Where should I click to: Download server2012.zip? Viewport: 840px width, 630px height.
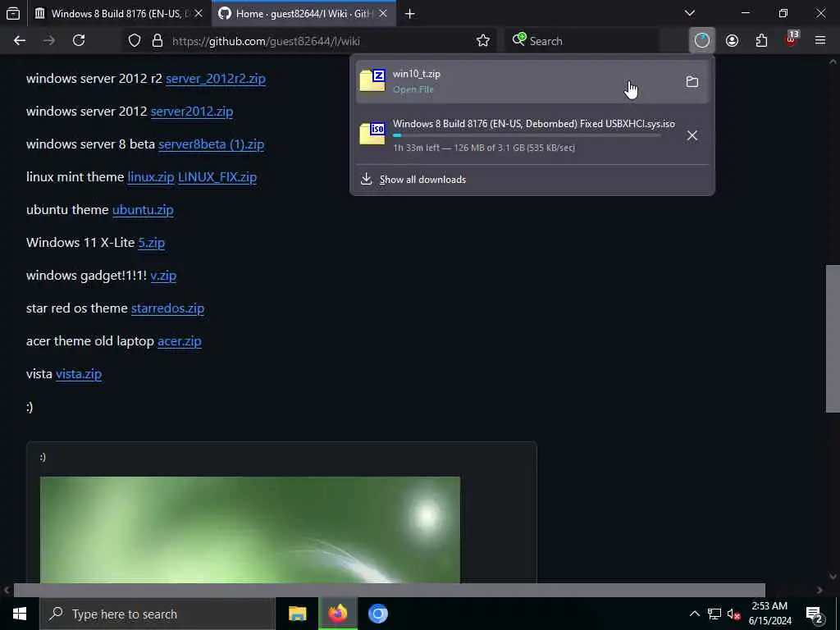click(x=192, y=112)
